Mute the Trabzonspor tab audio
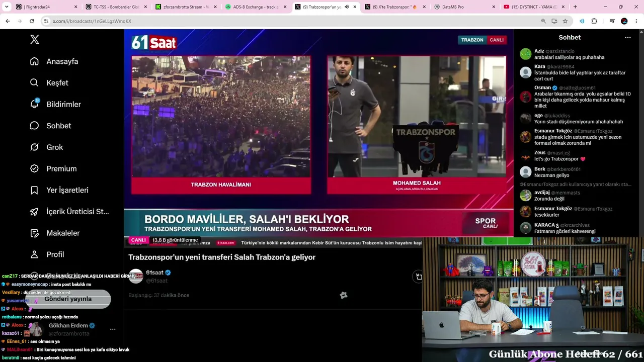644x362 pixels. coord(347,7)
